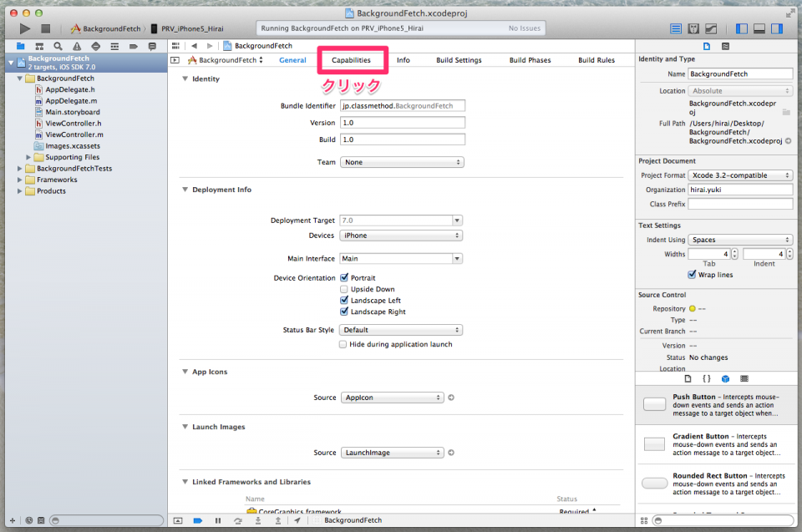The width and height of the screenshot is (802, 532).
Task: Toggle the Wrap lines checkbox
Action: [692, 275]
